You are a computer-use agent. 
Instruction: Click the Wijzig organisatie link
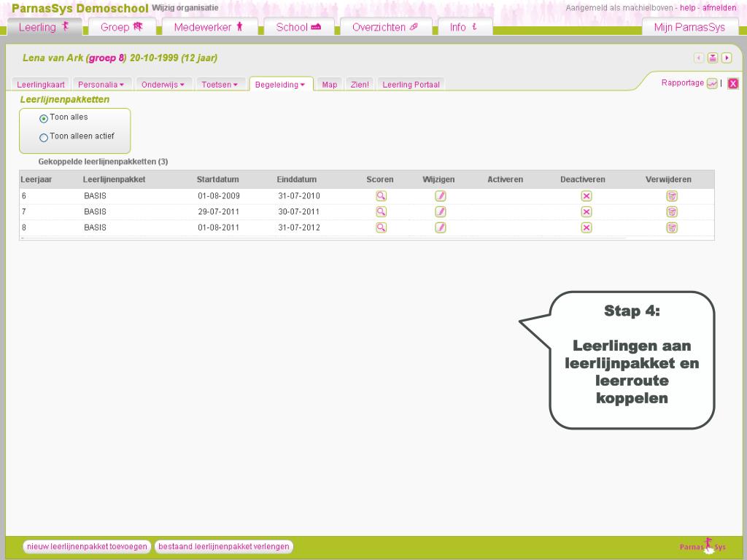tap(185, 7)
